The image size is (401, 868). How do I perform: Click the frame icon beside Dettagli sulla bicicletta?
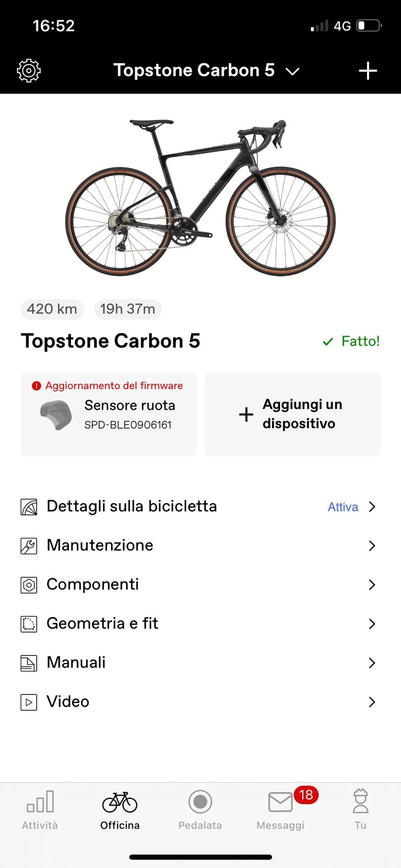29,507
